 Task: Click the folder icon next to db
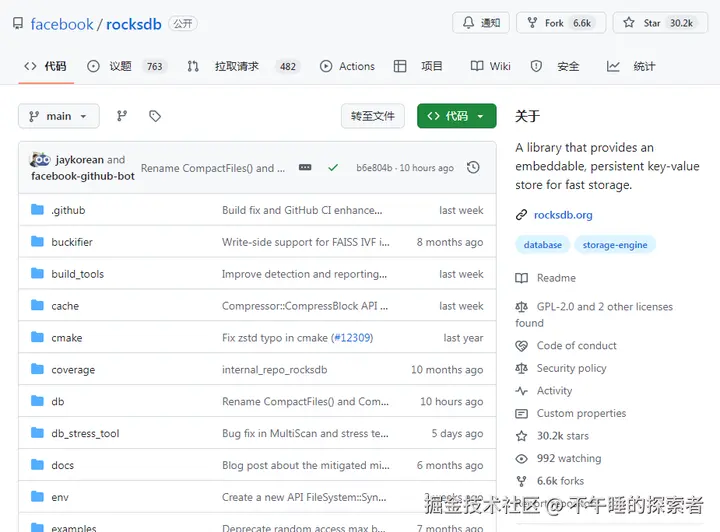pos(37,401)
